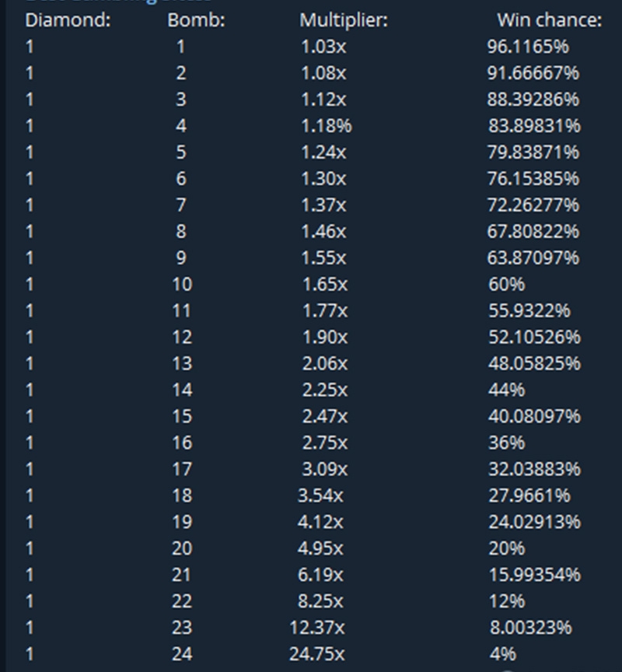Image resolution: width=622 pixels, height=672 pixels.
Task: Click the Bomb column header
Action: pyautogui.click(x=196, y=20)
